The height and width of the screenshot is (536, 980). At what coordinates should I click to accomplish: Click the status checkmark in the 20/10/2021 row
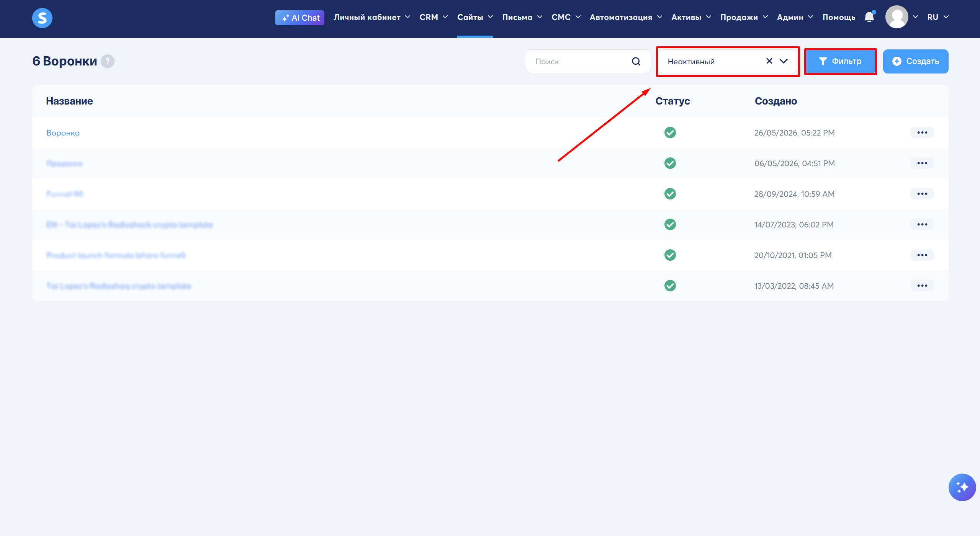point(670,255)
